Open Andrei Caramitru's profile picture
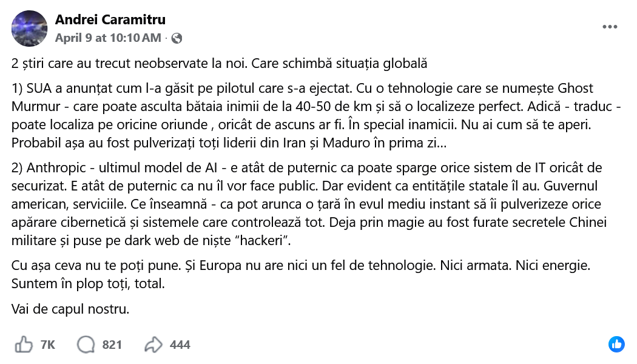The height and width of the screenshot is (364, 637). coord(30,29)
